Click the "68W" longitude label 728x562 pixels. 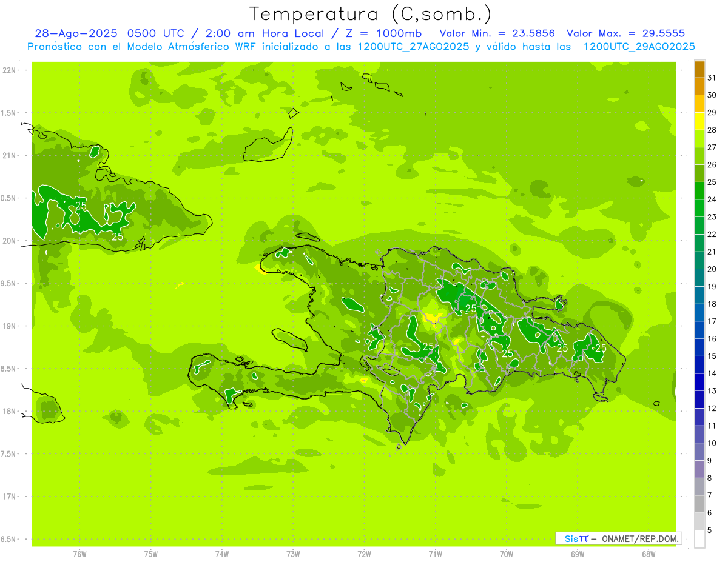(x=649, y=554)
